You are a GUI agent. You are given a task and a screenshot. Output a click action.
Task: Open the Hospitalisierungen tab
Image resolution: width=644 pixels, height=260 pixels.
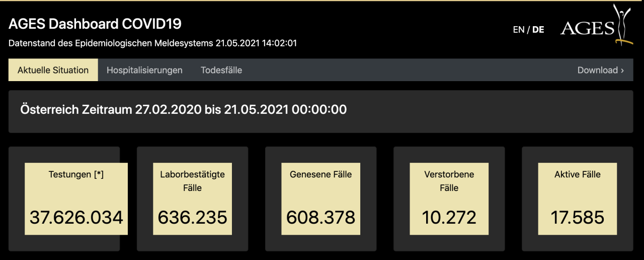tap(144, 70)
